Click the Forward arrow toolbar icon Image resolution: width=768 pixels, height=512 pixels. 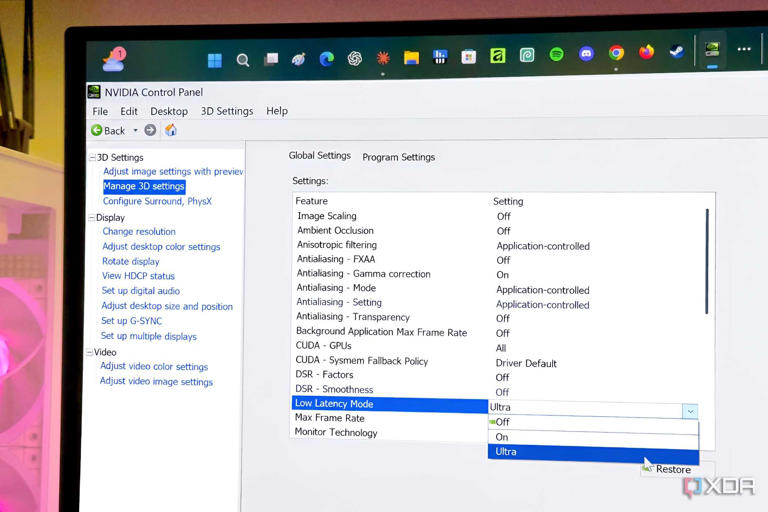point(150,130)
